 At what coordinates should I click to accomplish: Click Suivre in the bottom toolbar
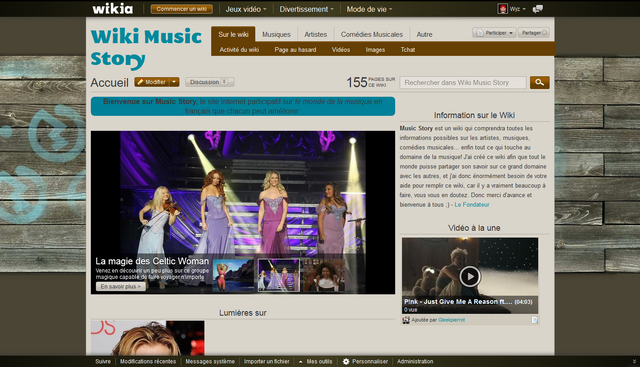pos(103,361)
